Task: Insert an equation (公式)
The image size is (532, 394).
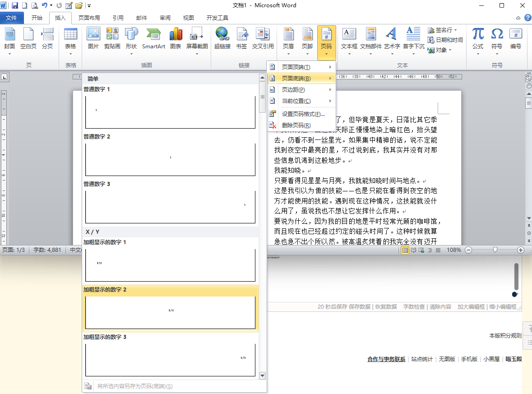Action: 478,41
